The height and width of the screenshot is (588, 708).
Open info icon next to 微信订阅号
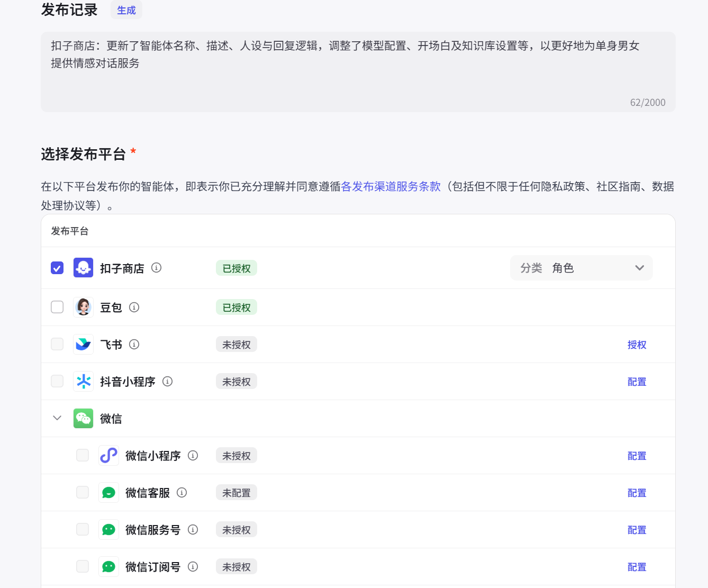pyautogui.click(x=193, y=566)
